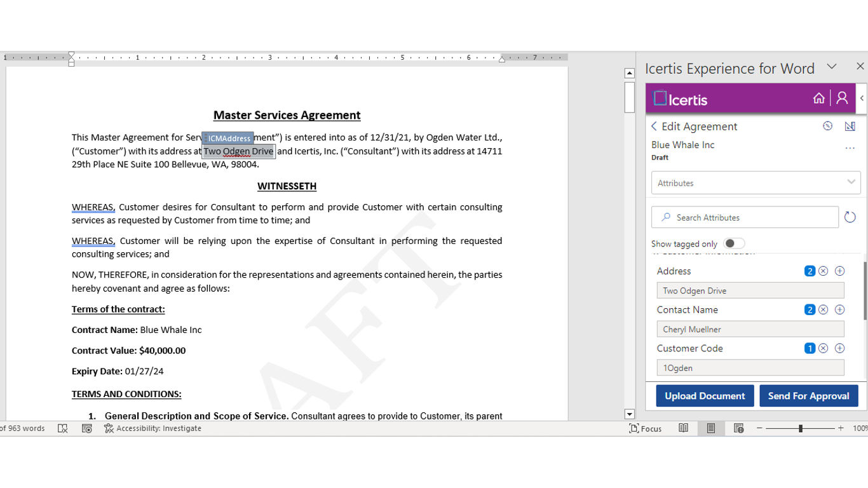Add a Contact Name attribute tag
Image resolution: width=868 pixels, height=488 pixels.
[x=839, y=310]
